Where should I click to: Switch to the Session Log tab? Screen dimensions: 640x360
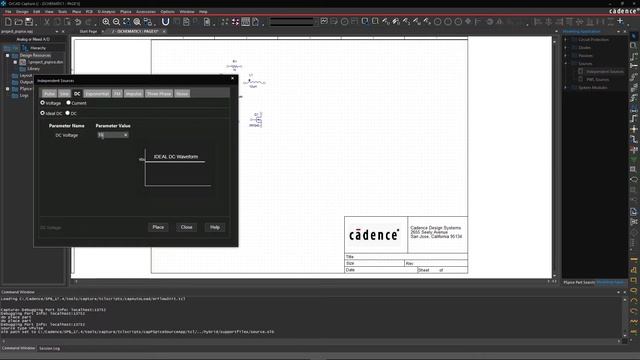click(49, 349)
